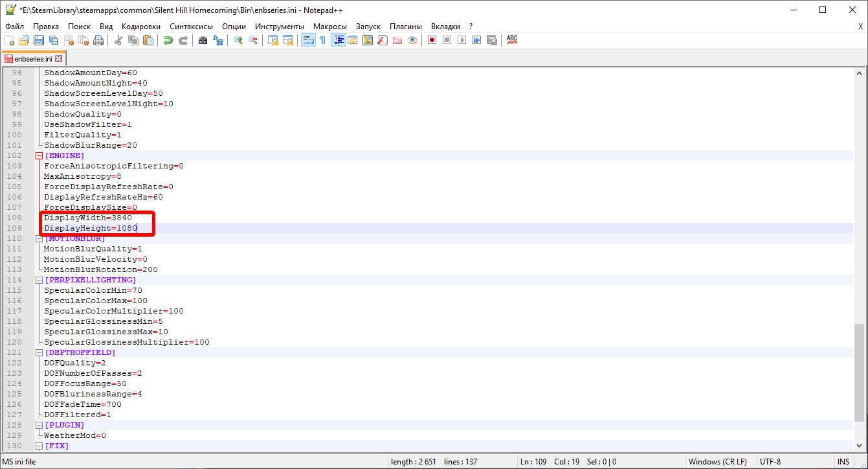Click the scrollbar up arrow
The image size is (868, 469).
(859, 73)
